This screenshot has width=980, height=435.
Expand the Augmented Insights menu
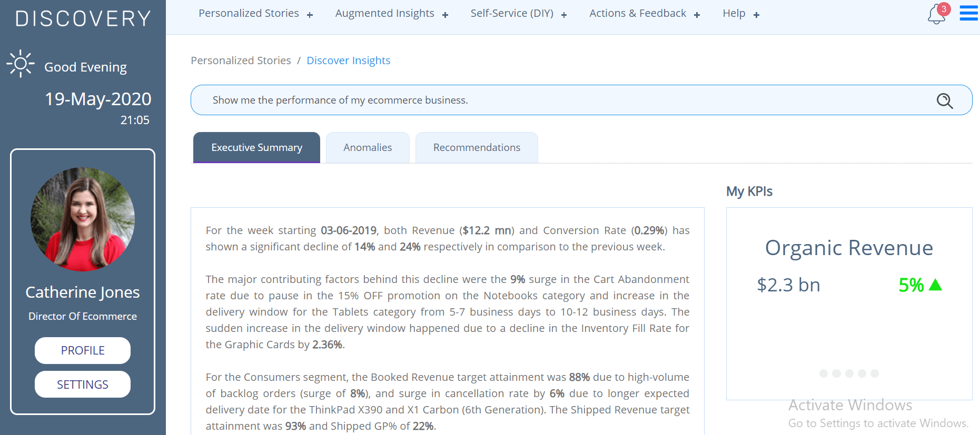(391, 14)
